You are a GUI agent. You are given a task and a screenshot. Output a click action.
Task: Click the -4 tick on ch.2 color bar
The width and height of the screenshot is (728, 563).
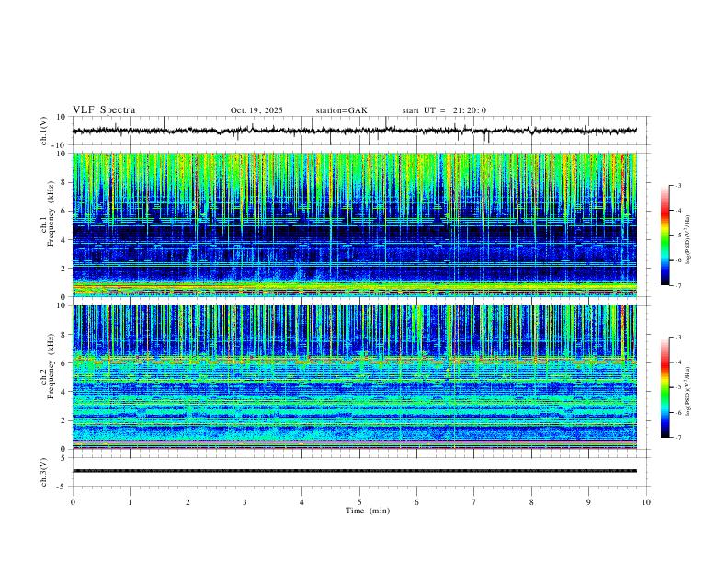[x=677, y=362]
